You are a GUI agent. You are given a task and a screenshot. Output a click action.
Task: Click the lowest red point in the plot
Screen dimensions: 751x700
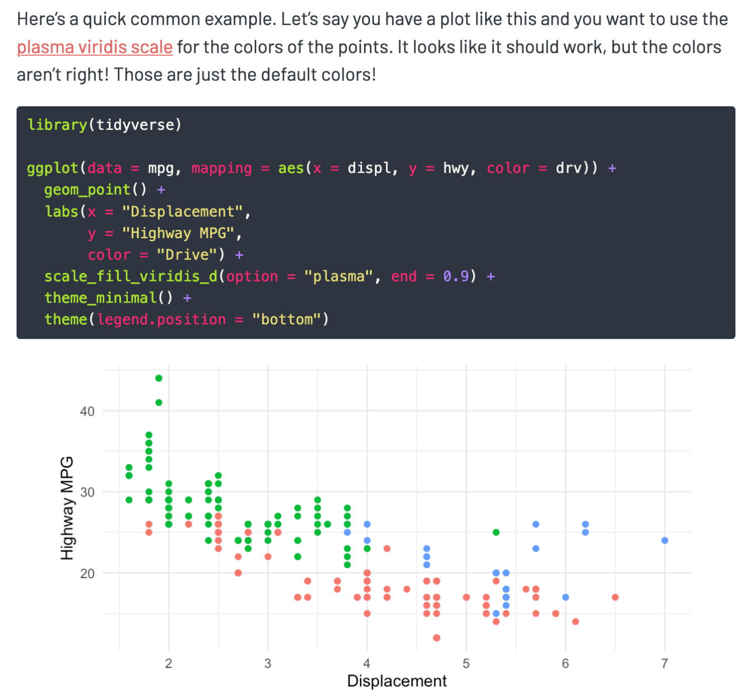tap(436, 638)
